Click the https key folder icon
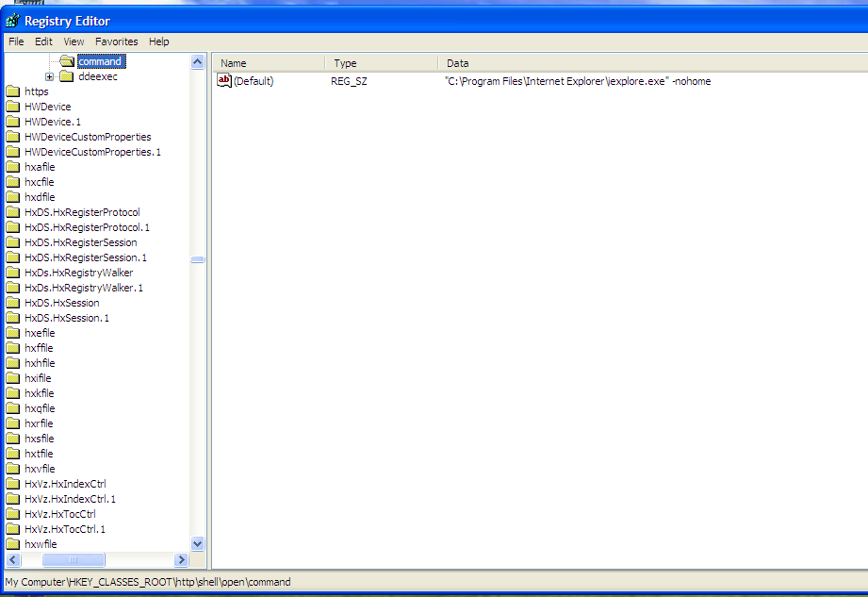This screenshot has width=868, height=597. 12,91
